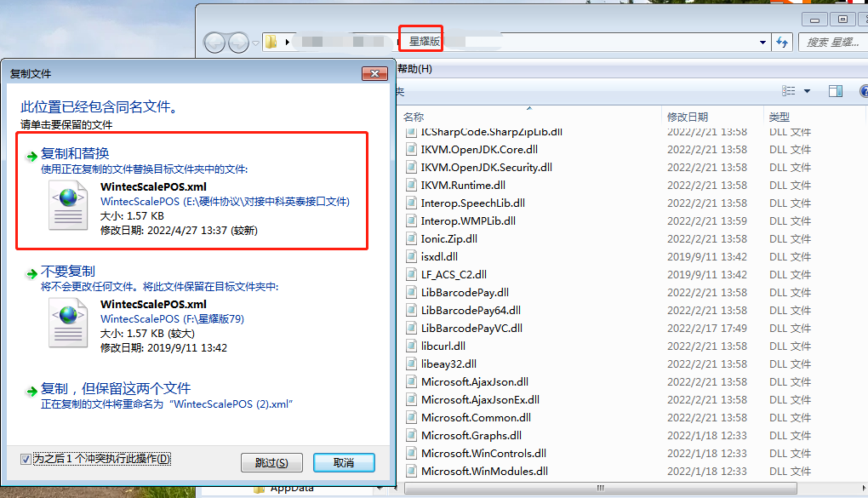Toggle the preview pane icon
This screenshot has height=498, width=868.
(x=836, y=91)
